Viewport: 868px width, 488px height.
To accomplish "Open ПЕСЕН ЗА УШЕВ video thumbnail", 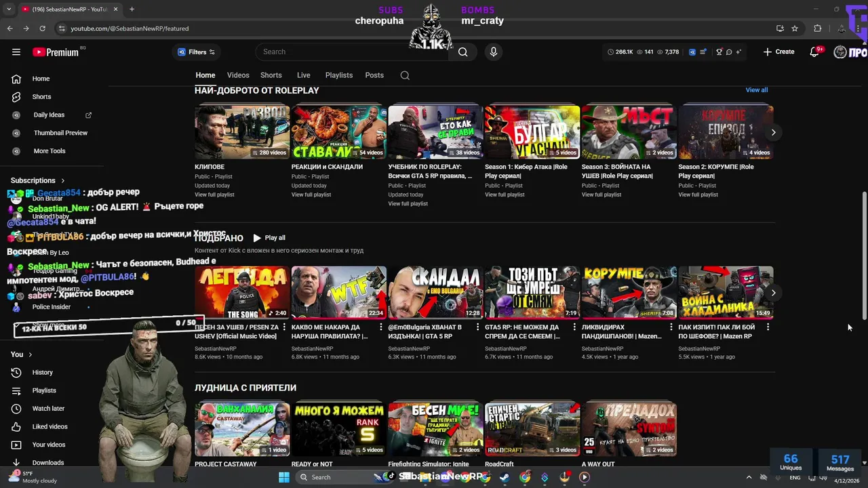I will click(x=242, y=292).
